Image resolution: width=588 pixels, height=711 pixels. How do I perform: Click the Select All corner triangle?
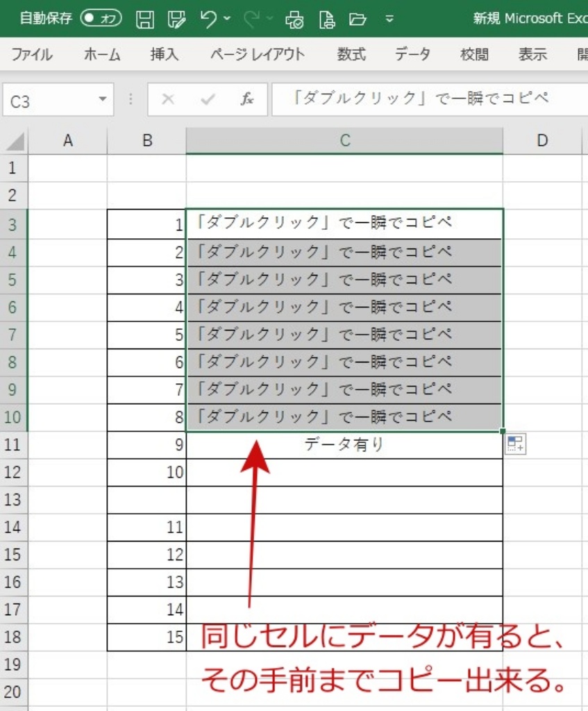(x=15, y=142)
